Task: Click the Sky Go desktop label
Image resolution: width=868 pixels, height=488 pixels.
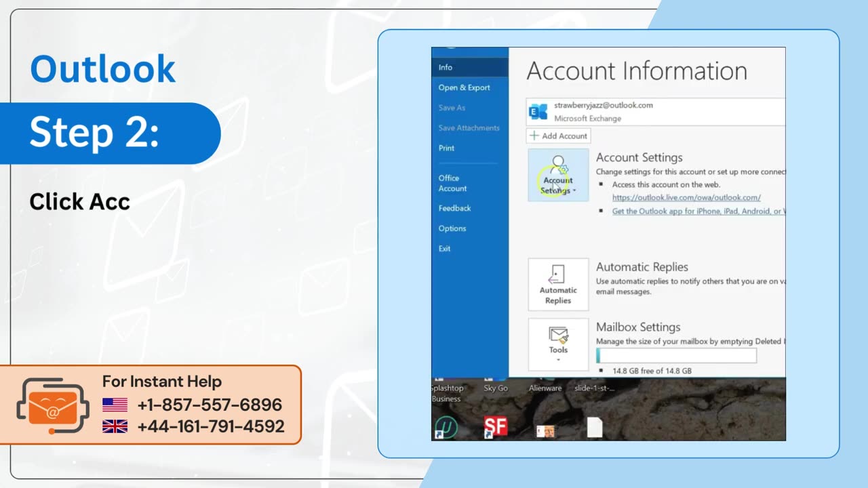Action: pyautogui.click(x=496, y=388)
